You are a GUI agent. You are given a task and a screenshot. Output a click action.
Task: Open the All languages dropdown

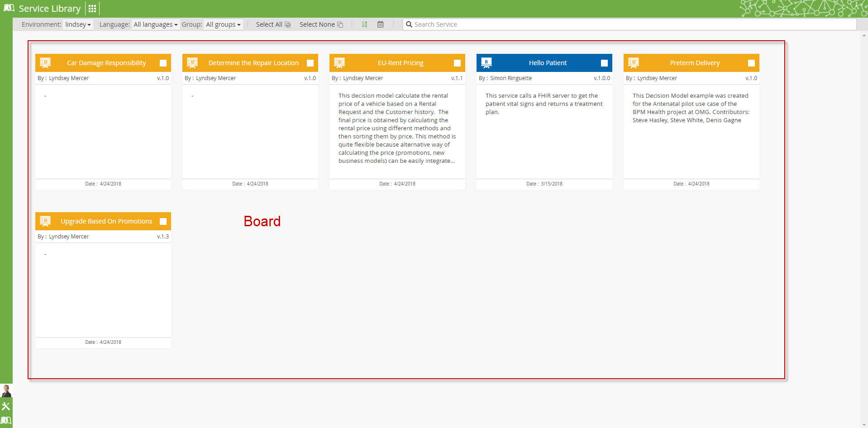(x=156, y=24)
